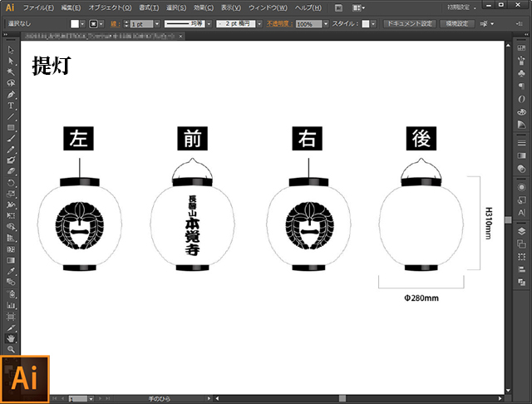Select the Symbol Sprayer tool
The image size is (532, 404).
[11, 293]
